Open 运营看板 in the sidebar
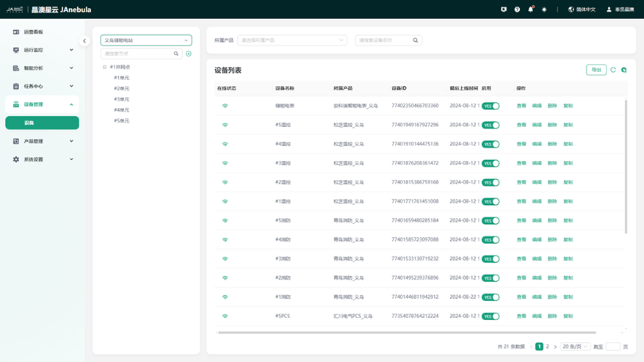The height and width of the screenshot is (362, 644). coord(34,32)
